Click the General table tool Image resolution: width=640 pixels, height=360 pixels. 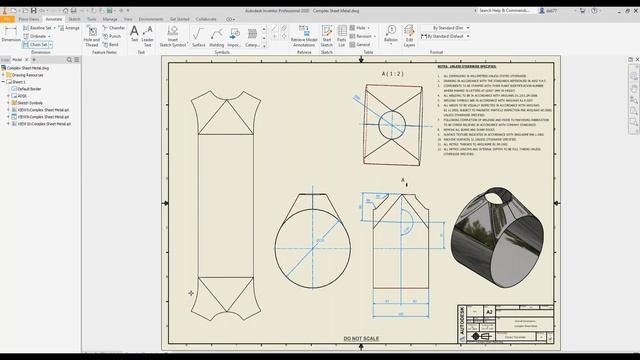(x=360, y=44)
